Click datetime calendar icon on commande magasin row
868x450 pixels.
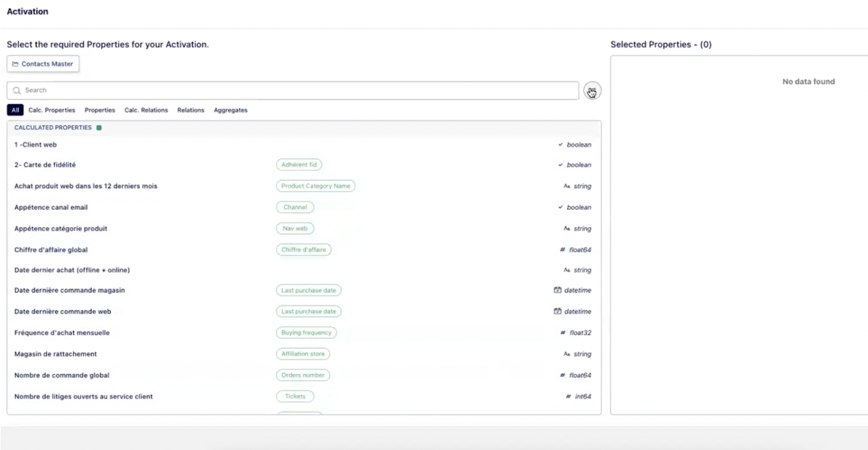[557, 290]
